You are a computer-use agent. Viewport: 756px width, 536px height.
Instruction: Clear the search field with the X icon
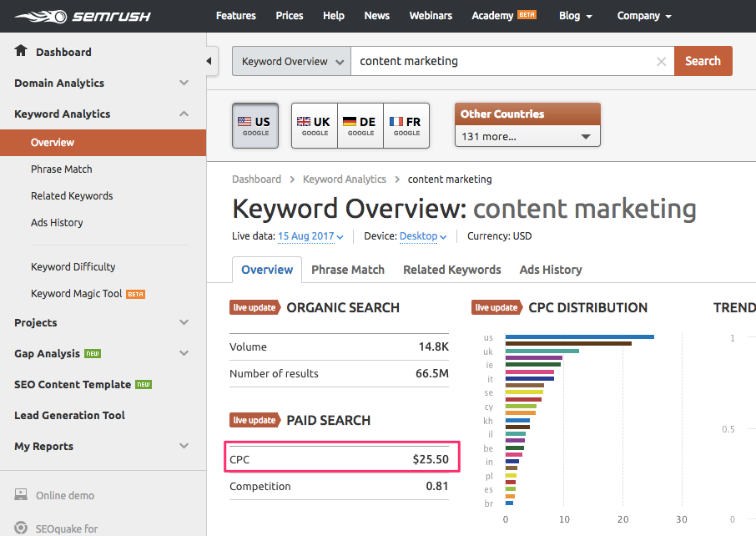[x=661, y=61]
